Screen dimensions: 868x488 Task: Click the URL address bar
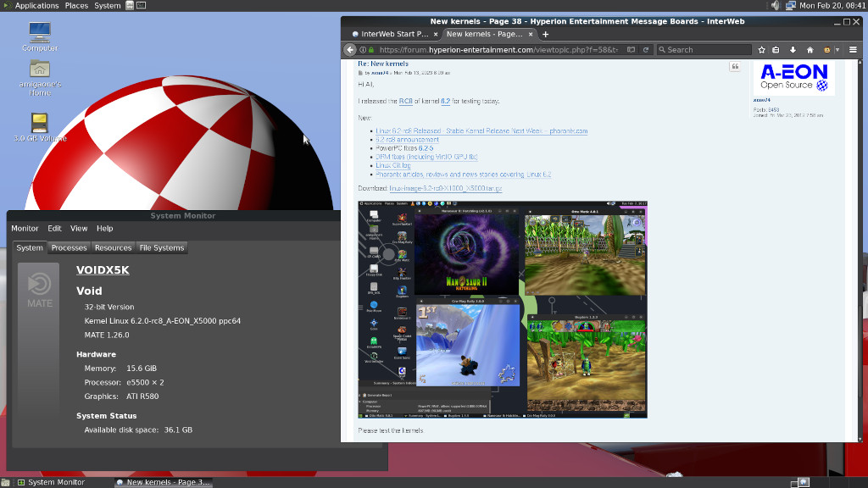point(498,50)
